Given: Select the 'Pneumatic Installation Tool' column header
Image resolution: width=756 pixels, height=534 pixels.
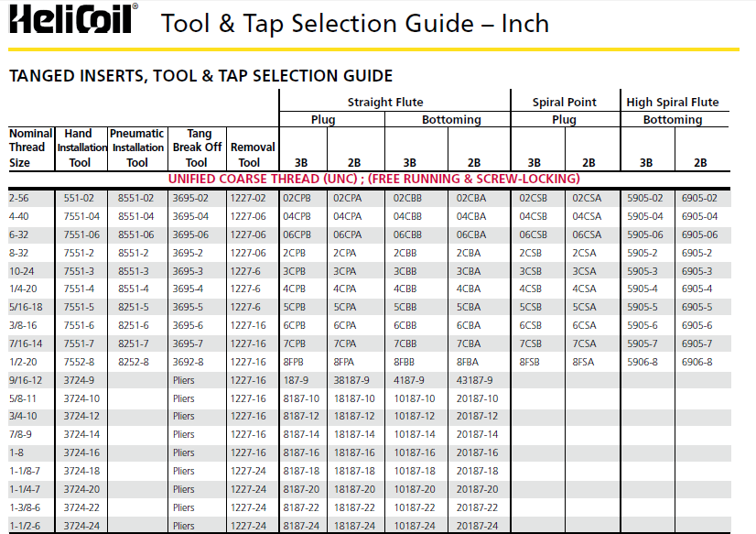Looking at the screenshot, I should (x=137, y=148).
